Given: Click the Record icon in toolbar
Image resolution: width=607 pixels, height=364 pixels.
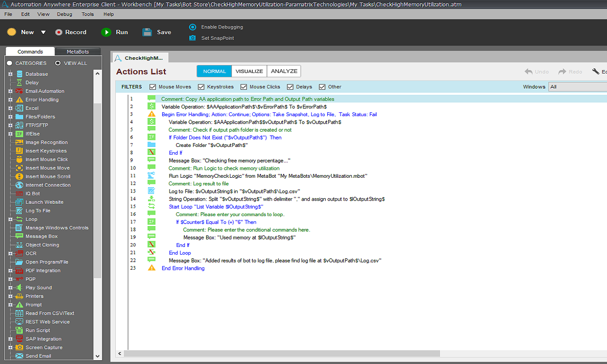Looking at the screenshot, I should 59,32.
